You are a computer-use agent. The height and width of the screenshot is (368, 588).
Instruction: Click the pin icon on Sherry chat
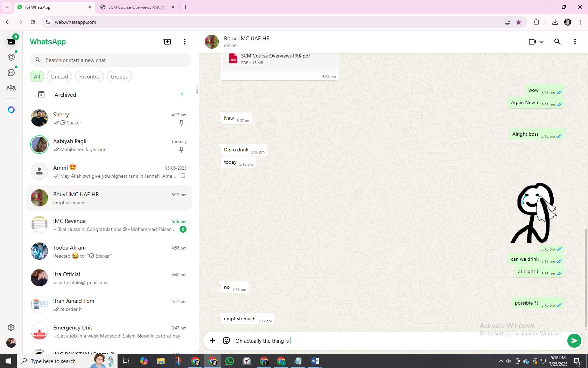[x=181, y=123]
